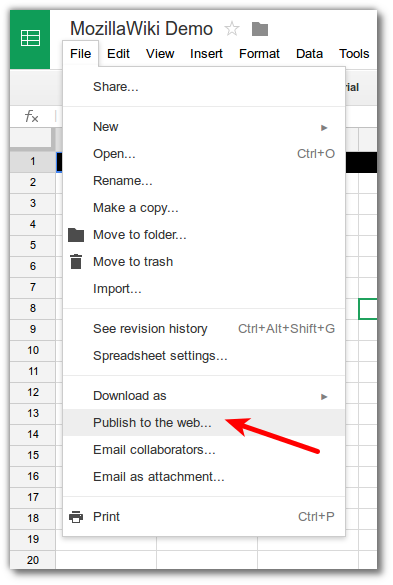This screenshot has height=585, width=393.
Task: Select row header 13
Action: pyautogui.click(x=33, y=413)
